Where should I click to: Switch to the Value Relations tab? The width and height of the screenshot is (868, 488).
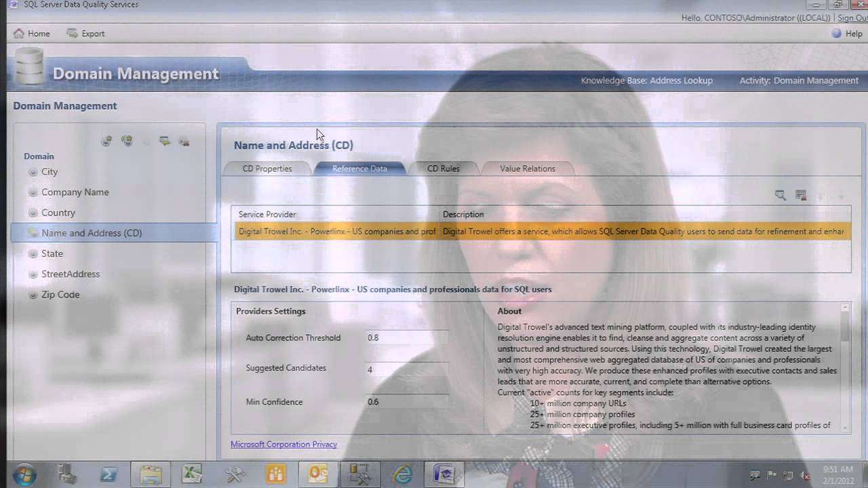pos(528,169)
